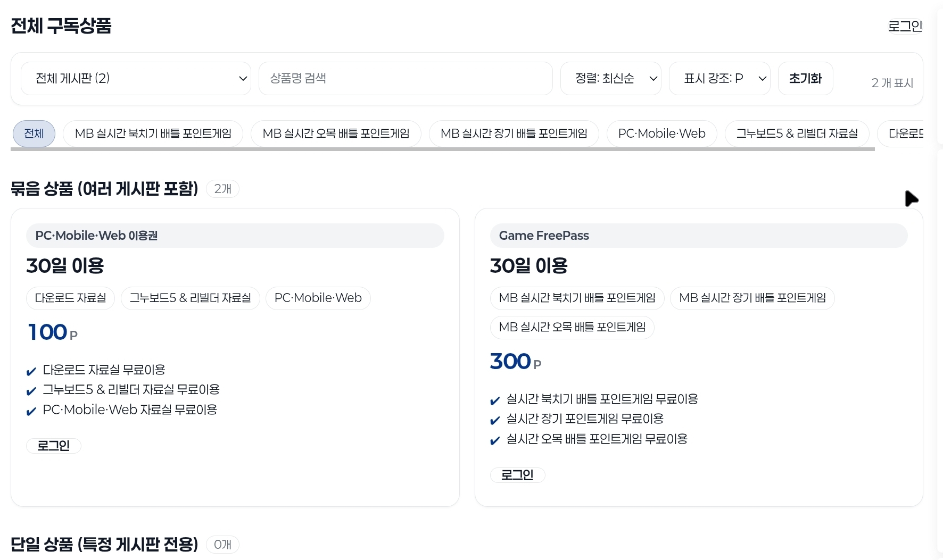The image size is (943, 560).
Task: Select MB 실시간 오목 배틀 포인트게임 filter chip
Action: coord(336,133)
